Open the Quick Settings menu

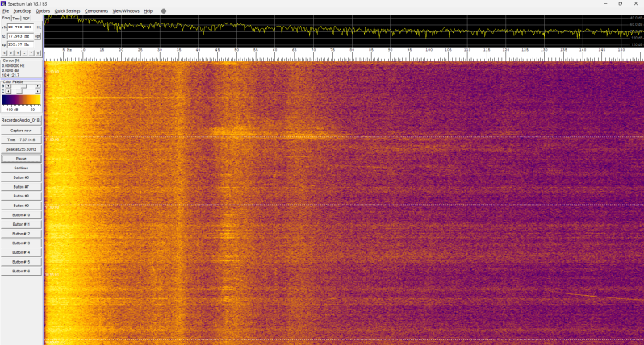pyautogui.click(x=67, y=11)
